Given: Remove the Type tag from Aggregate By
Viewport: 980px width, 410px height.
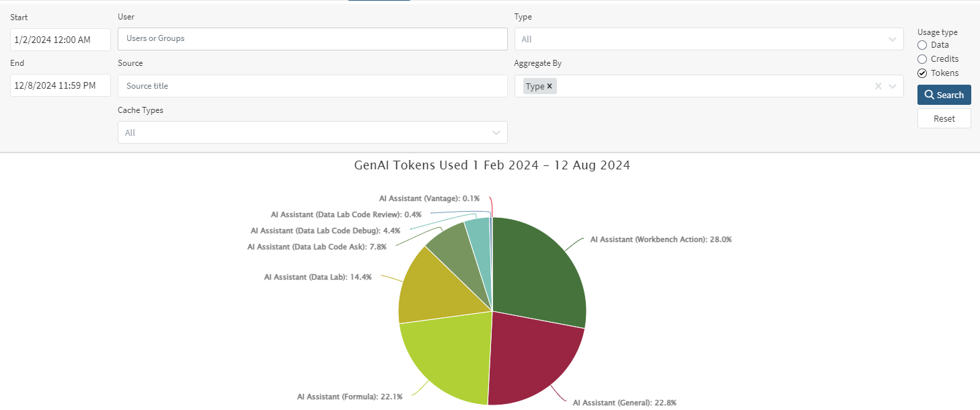Looking at the screenshot, I should click(550, 86).
